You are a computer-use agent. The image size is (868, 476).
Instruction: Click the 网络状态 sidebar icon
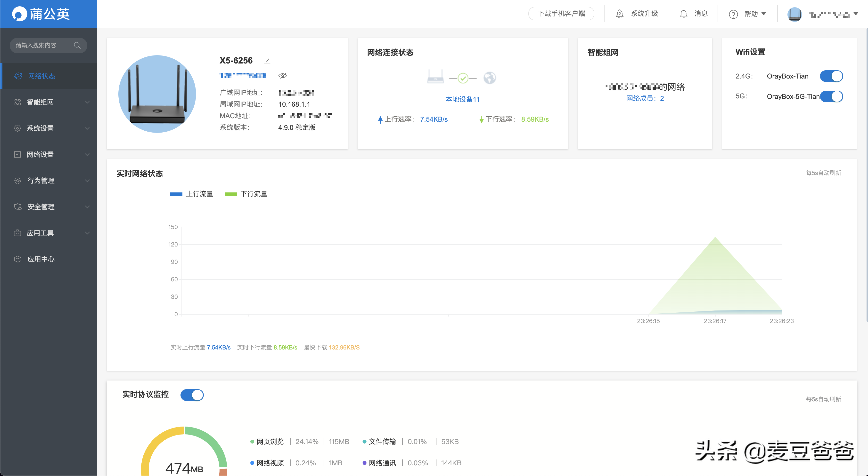click(18, 76)
